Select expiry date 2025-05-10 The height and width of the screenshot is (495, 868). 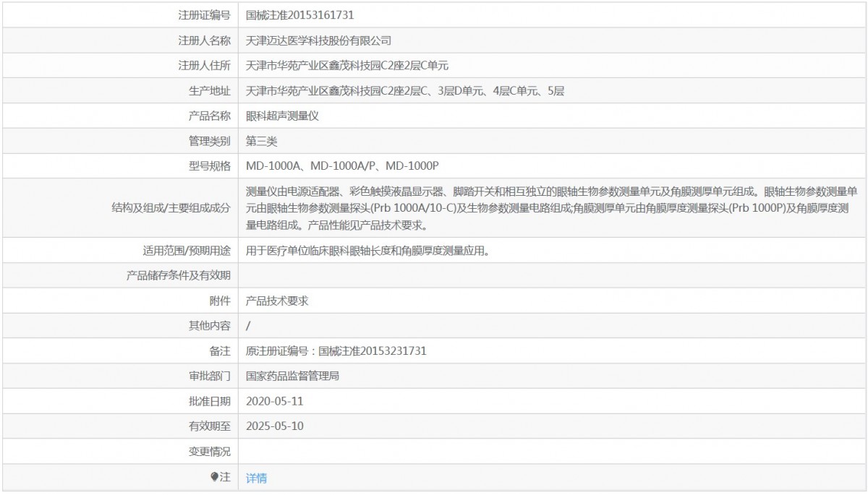[275, 426]
